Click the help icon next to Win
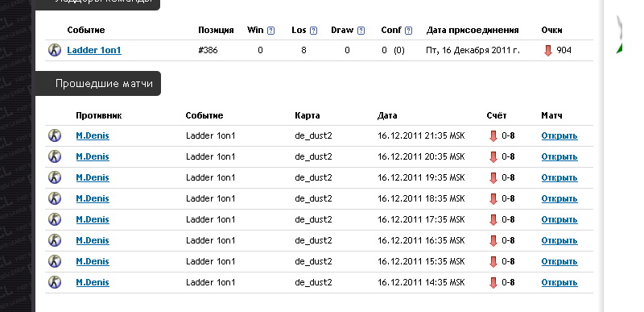The width and height of the screenshot is (644, 312). click(x=270, y=31)
